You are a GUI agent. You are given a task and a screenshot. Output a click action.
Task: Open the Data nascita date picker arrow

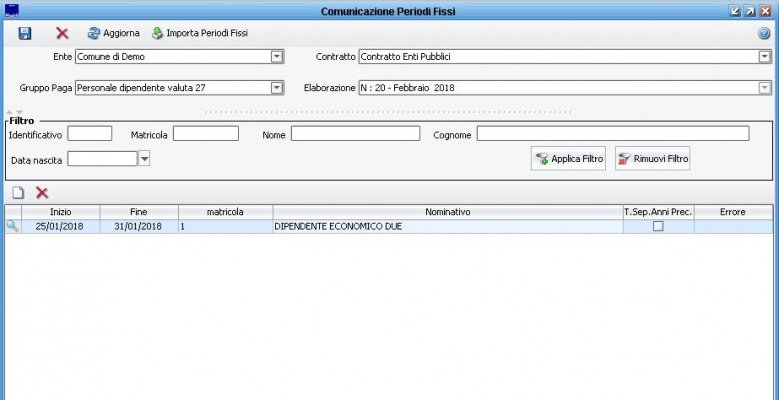point(144,159)
